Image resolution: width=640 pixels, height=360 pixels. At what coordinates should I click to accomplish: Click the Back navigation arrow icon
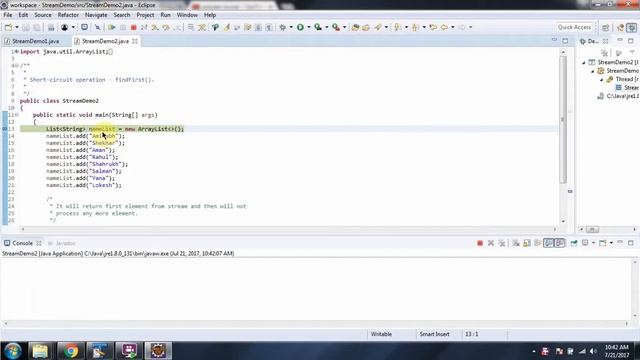point(444,27)
